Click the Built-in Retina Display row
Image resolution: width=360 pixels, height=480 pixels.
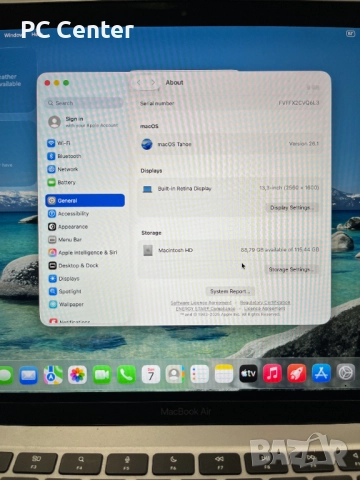tap(230, 189)
